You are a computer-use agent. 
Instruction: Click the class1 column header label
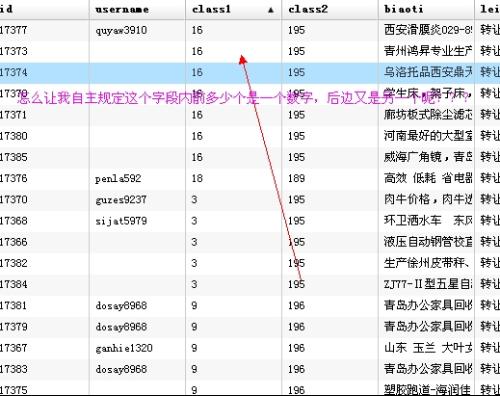point(211,9)
